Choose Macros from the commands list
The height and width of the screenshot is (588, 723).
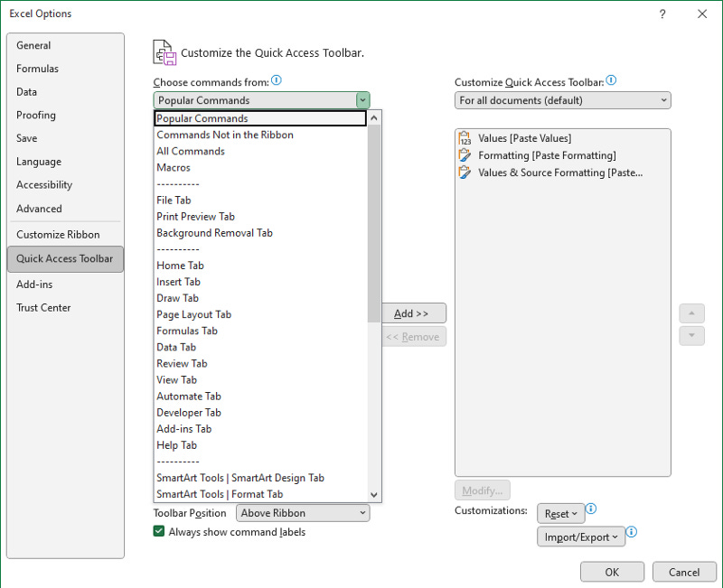tap(260, 167)
